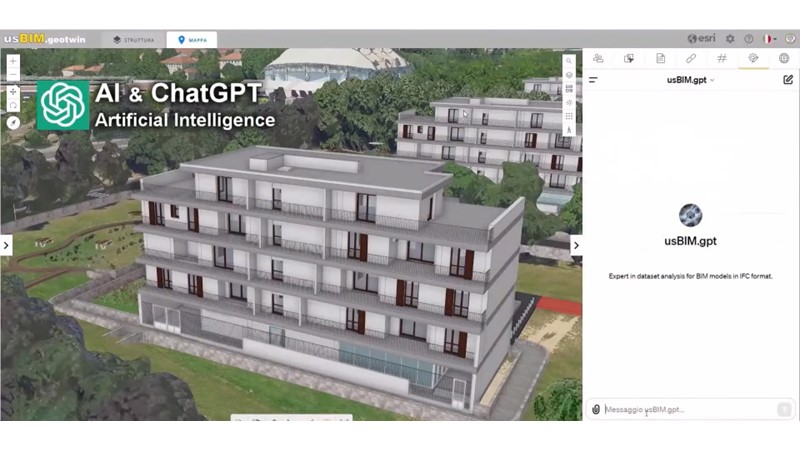This screenshot has width=800, height=450.
Task: Open the AI chat panel icon
Action: pyautogui.click(x=753, y=58)
